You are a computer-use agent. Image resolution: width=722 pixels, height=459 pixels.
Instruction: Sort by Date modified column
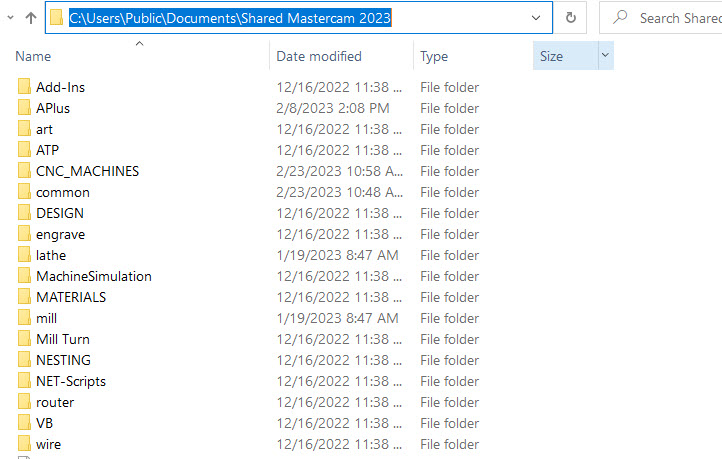pyautogui.click(x=319, y=56)
